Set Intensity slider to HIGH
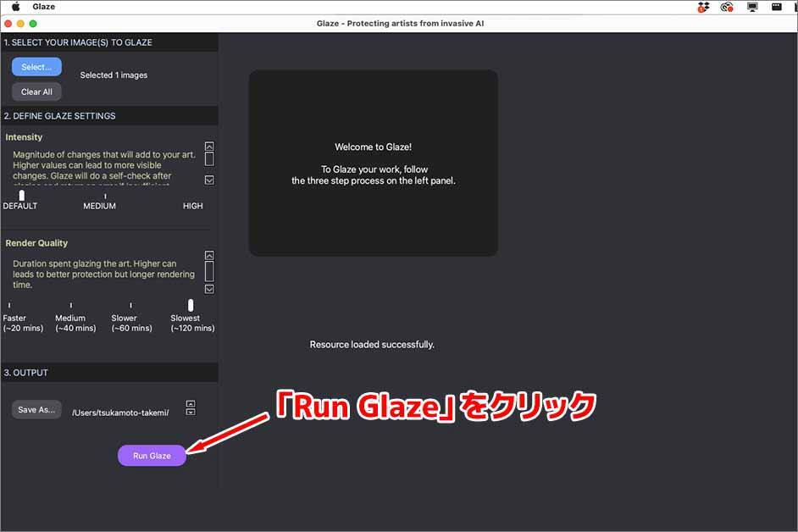Screen dimensions: 798x532 tap(193, 196)
